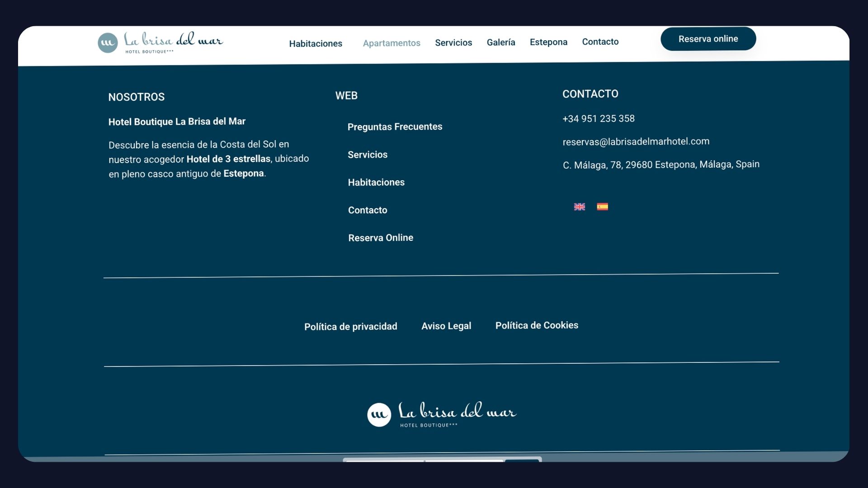Open the Galería section
Viewport: 868px width, 488px height.
coord(500,42)
